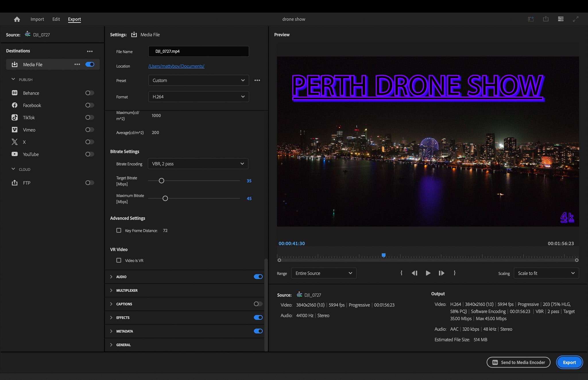
Task: Enable Behance publishing toggle
Action: pos(90,93)
